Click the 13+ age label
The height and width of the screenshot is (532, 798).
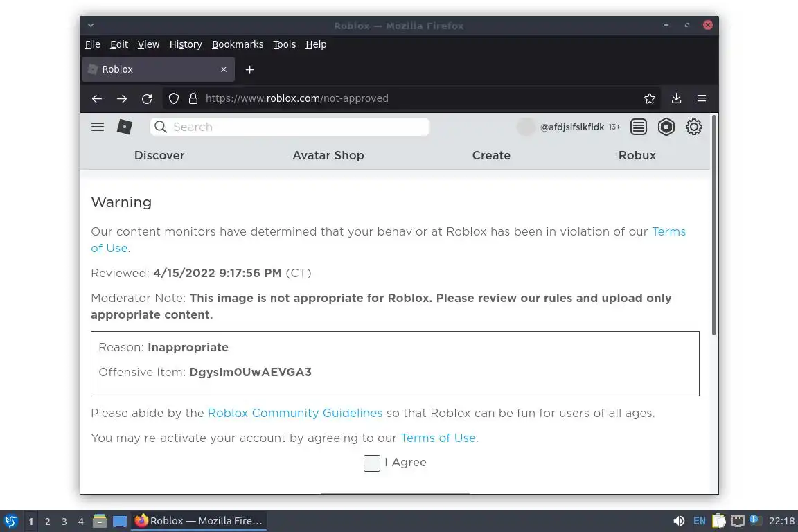(614, 127)
